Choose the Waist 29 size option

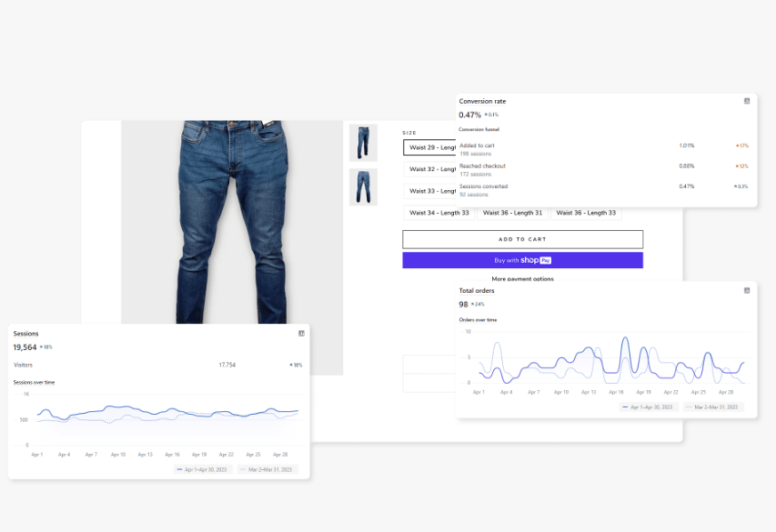(x=430, y=147)
